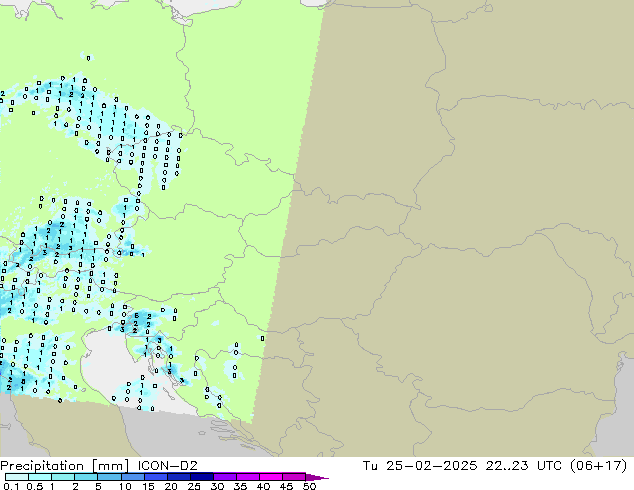This screenshot has width=634, height=490.
Task: Click the '0.1' legend scale value
Action: pyautogui.click(x=11, y=486)
